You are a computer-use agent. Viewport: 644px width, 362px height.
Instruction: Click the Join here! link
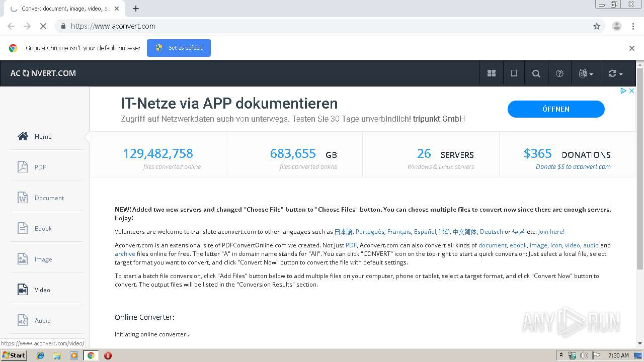[x=551, y=232]
